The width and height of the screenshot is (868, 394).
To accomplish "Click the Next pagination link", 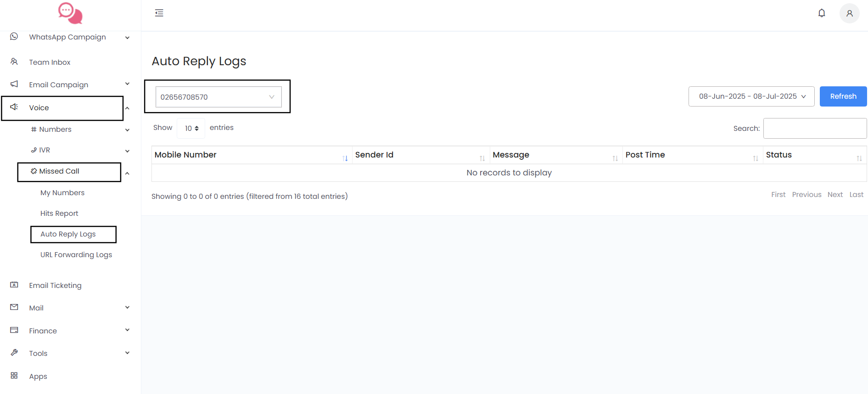I will tap(834, 195).
